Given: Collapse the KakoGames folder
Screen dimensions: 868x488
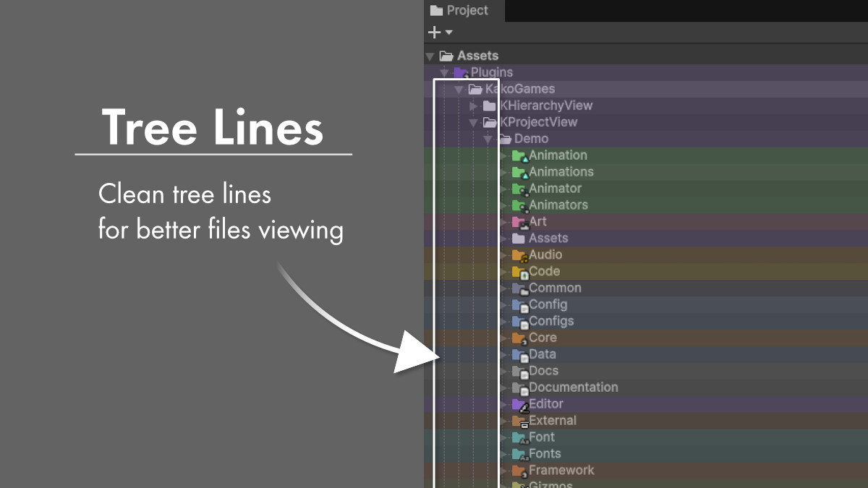Looking at the screenshot, I should [x=458, y=88].
